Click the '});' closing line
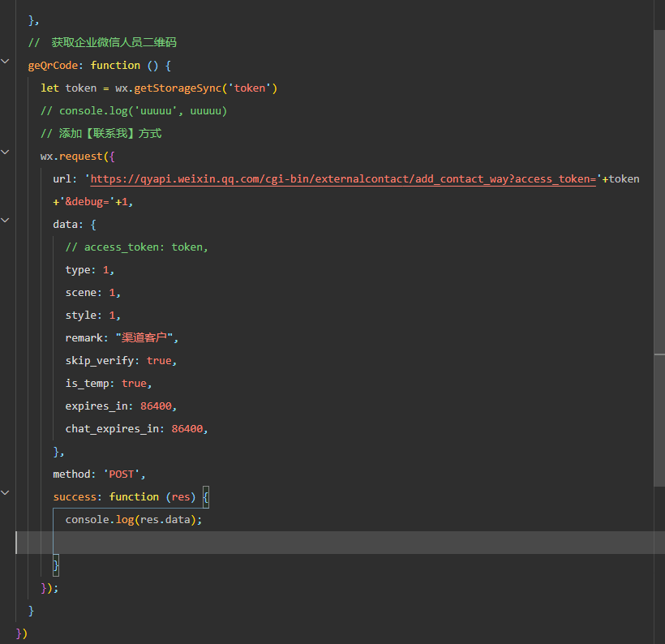The height and width of the screenshot is (644, 665). pos(49,588)
